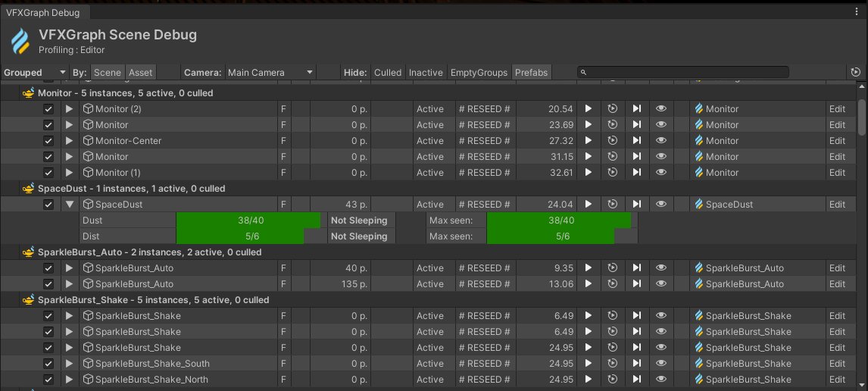Click the lamp icon of Monitor group
This screenshot has width=868, height=391.
[x=28, y=93]
